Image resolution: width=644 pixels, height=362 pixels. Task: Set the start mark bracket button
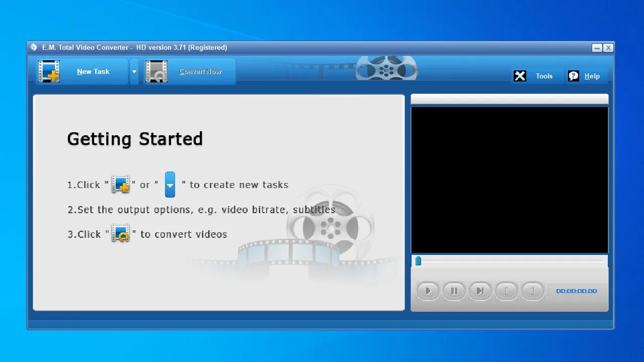pyautogui.click(x=506, y=291)
